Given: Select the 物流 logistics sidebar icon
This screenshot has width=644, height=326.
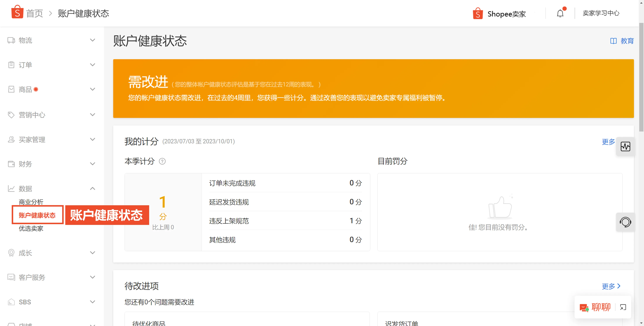Looking at the screenshot, I should [x=11, y=40].
